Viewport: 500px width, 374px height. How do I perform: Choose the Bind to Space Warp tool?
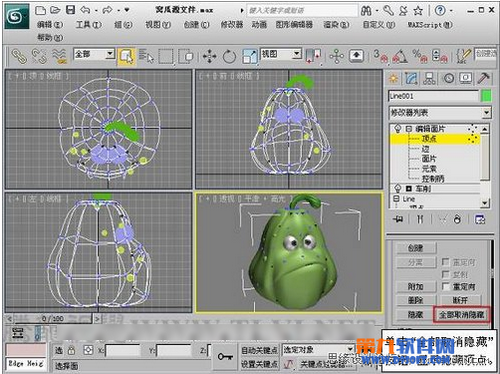click(59, 56)
